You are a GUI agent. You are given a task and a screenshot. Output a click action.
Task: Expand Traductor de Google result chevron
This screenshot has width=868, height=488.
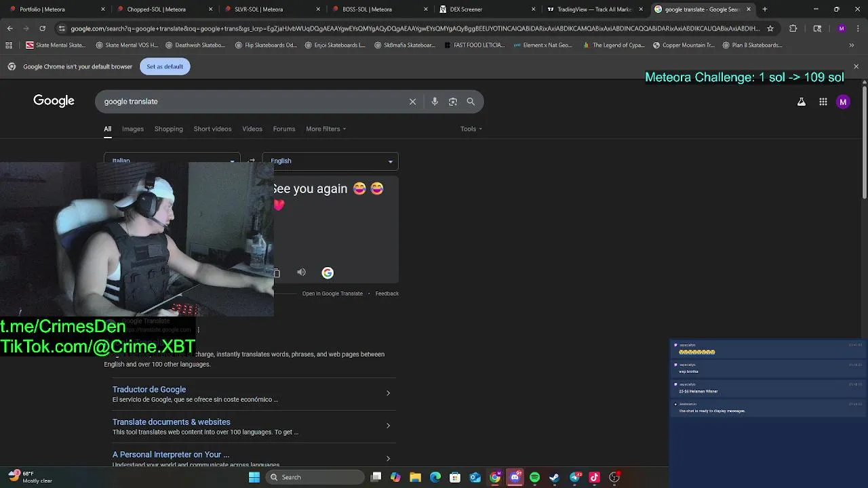(x=388, y=393)
